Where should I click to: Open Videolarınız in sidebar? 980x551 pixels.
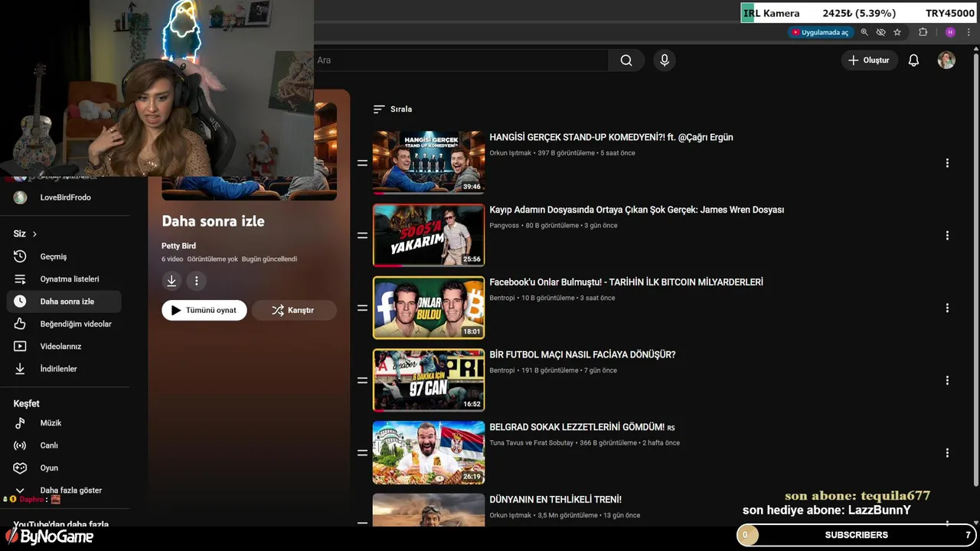pyautogui.click(x=63, y=347)
